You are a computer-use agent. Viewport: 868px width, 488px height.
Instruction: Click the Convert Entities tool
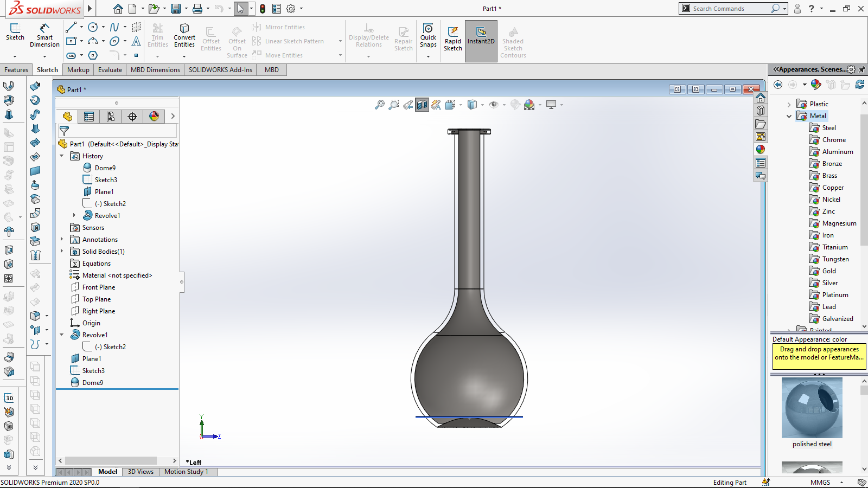(184, 34)
